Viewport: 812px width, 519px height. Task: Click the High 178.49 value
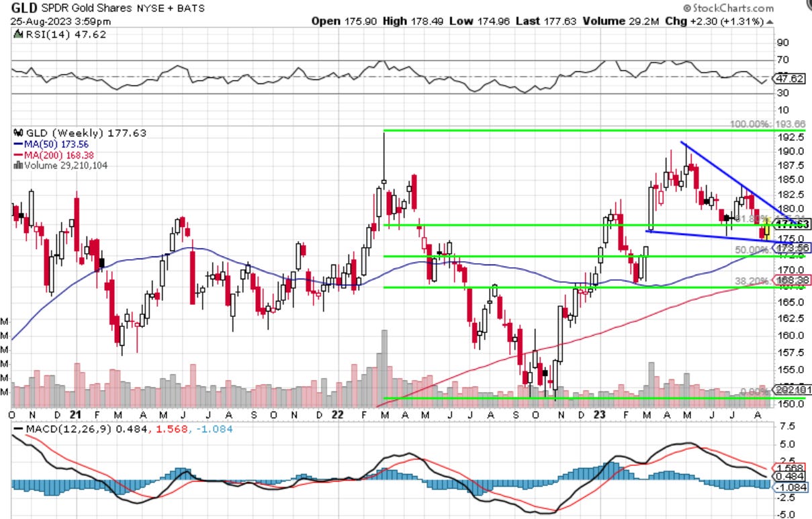414,21
